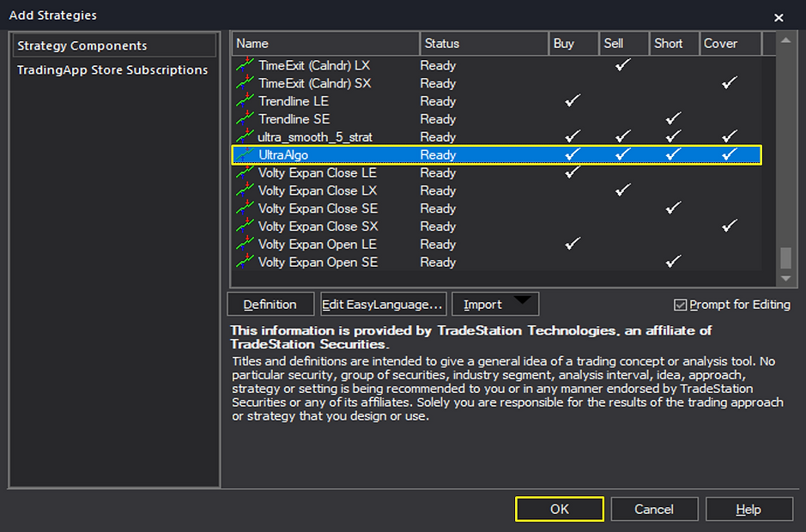Screen dimensions: 806x532
Task: Click the UltraAlgo strategy icon
Action: [245, 154]
